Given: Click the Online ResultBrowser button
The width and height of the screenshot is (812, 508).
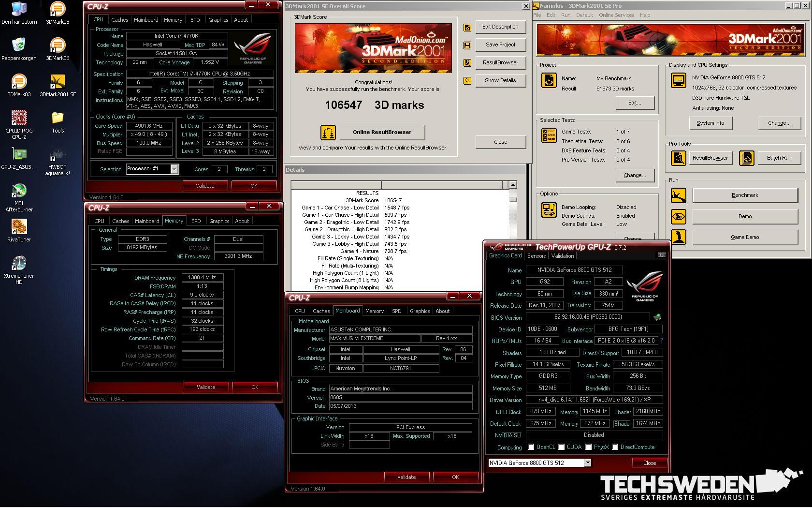Looking at the screenshot, I should click(382, 132).
